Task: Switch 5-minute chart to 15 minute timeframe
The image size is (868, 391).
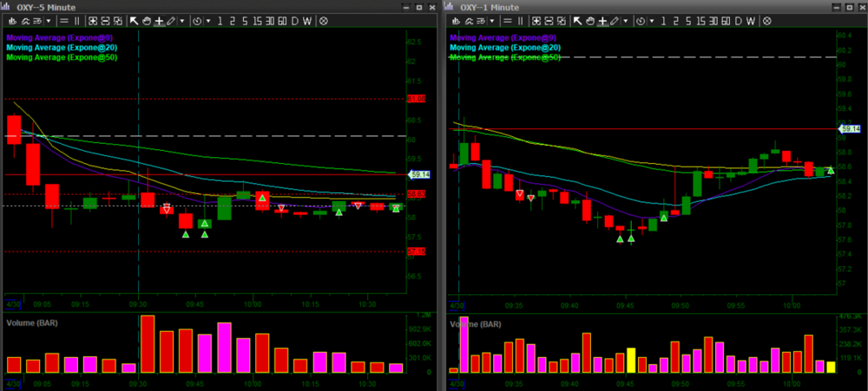Action: click(257, 20)
